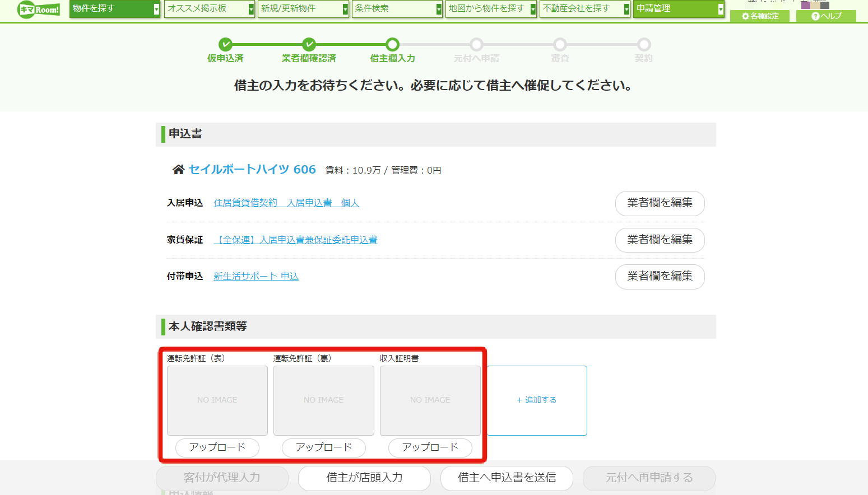This screenshot has height=495, width=868.
Task: Click 業者欄を編集 for 付帯申込 row
Action: click(660, 276)
